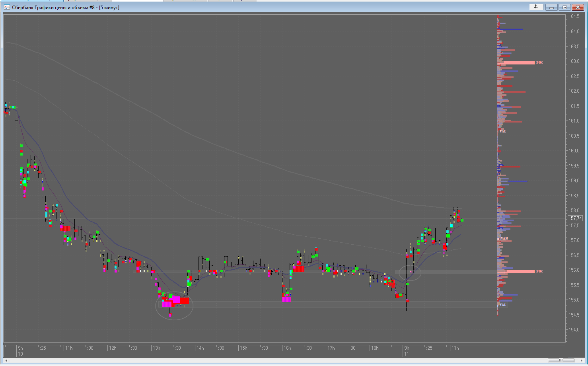Click the 18h time axis label
Screen dimensions: 588x366
[374, 348]
